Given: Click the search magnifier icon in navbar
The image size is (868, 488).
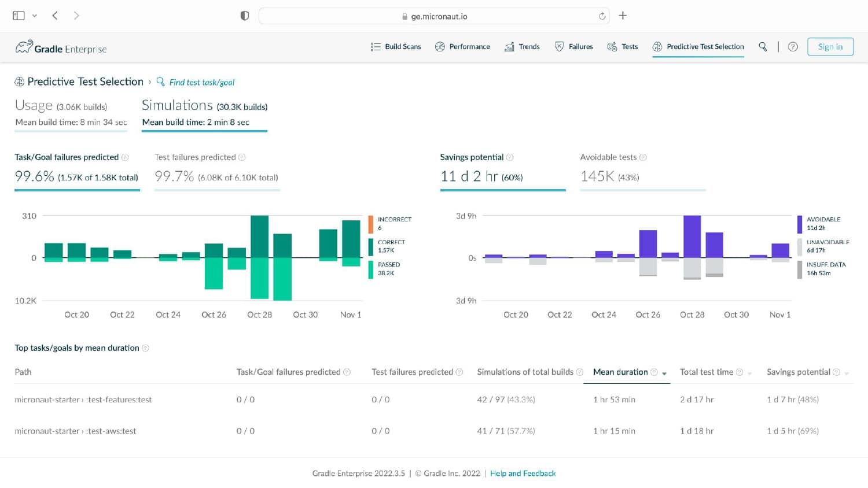Looking at the screenshot, I should pos(763,47).
